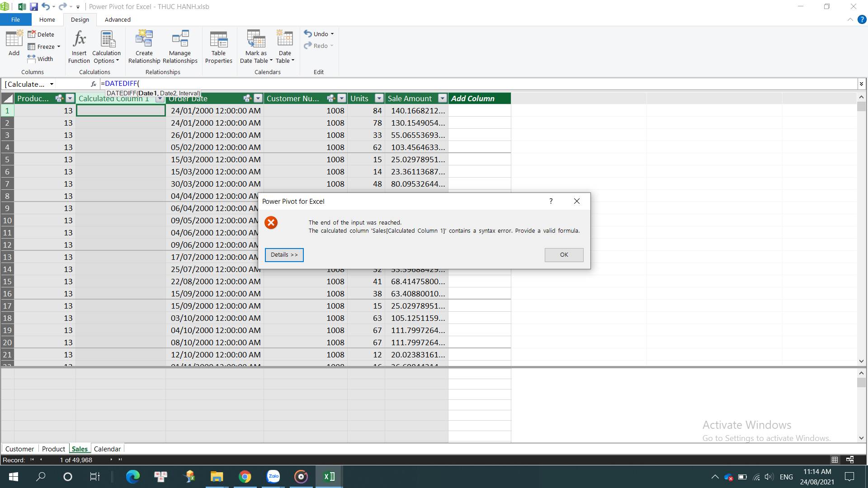The width and height of the screenshot is (868, 488).
Task: Collapse the ribbon with the arrow
Action: click(x=850, y=19)
